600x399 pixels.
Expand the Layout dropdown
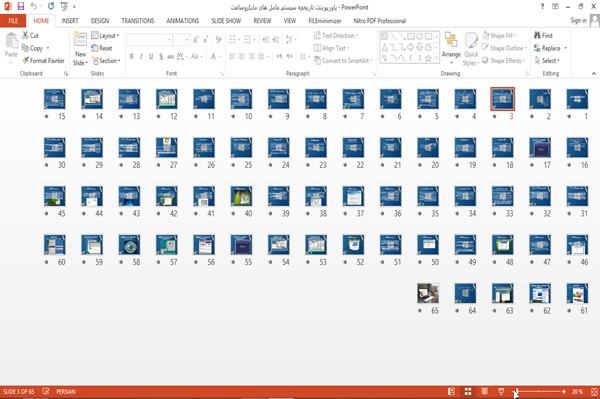[105, 36]
